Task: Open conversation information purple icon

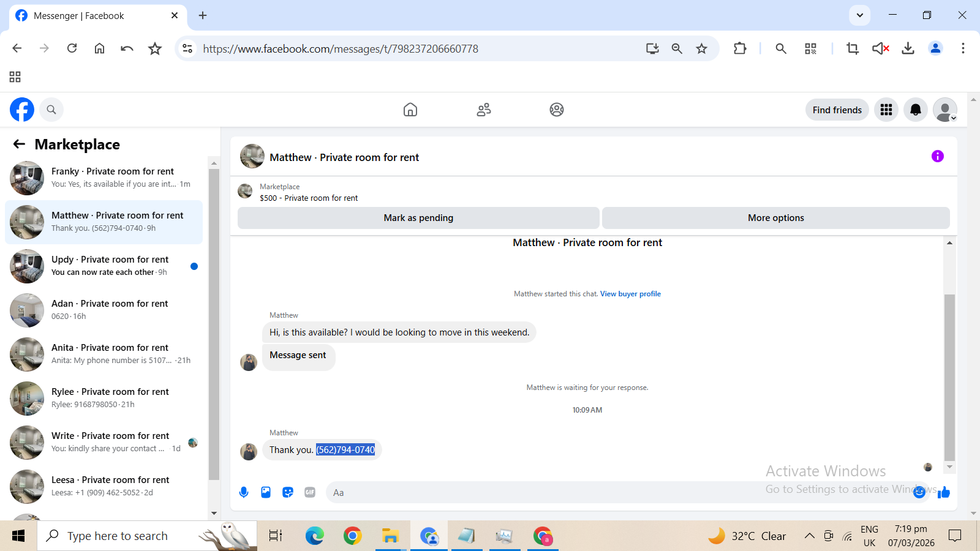Action: pyautogui.click(x=938, y=156)
